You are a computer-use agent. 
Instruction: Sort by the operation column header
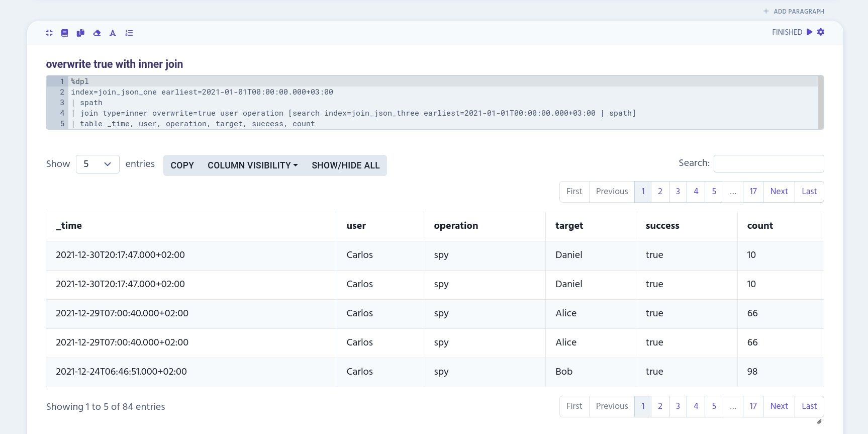(x=485, y=226)
